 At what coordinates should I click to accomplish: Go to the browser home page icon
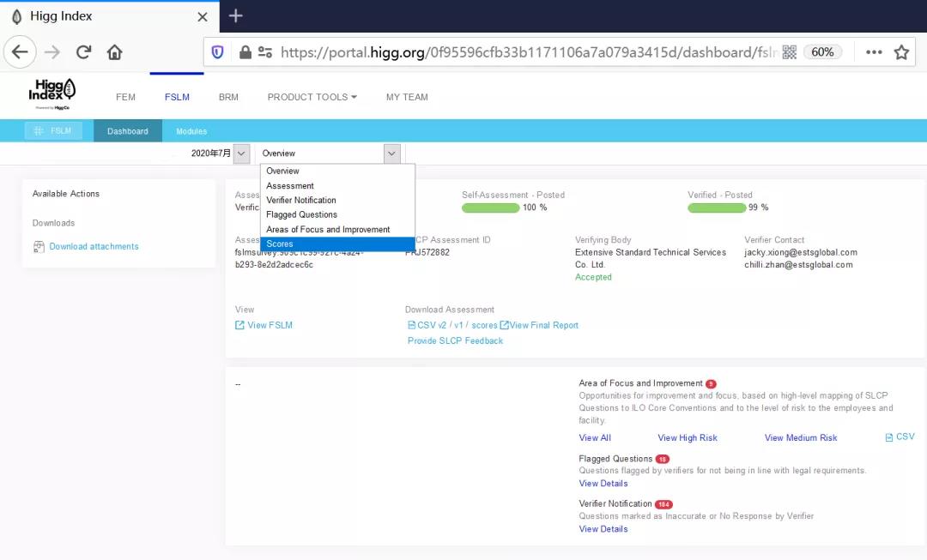click(114, 52)
